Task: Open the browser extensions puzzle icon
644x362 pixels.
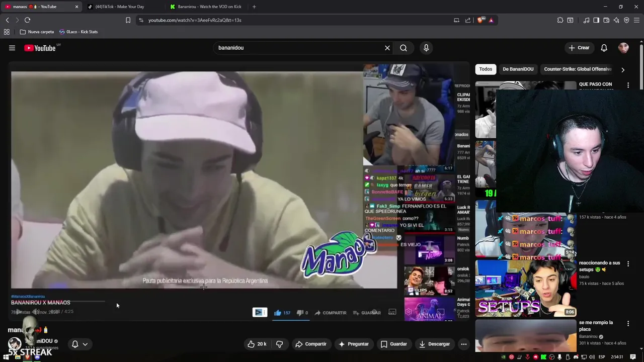Action: point(560,20)
